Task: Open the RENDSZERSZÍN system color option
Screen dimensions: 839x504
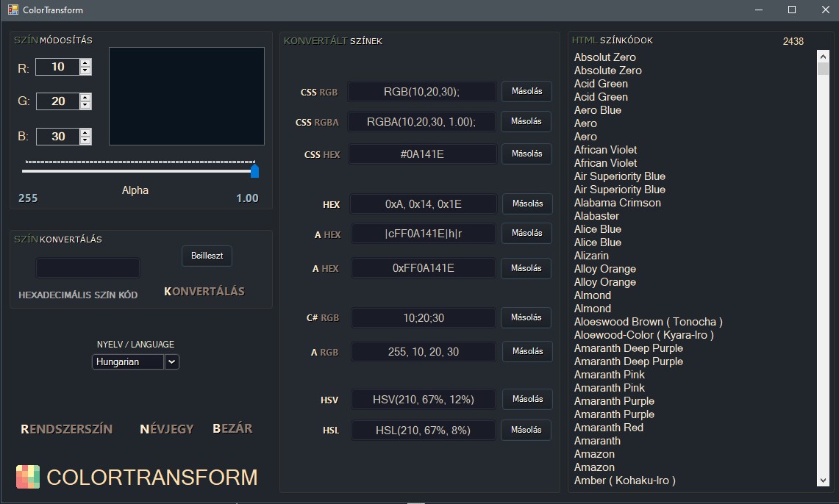Action: pyautogui.click(x=67, y=429)
